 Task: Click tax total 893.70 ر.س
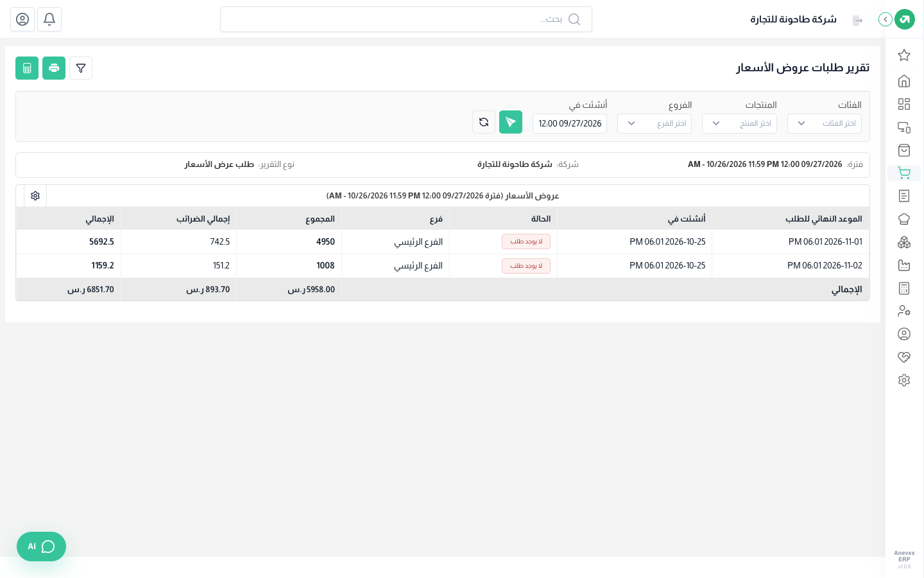click(x=208, y=290)
